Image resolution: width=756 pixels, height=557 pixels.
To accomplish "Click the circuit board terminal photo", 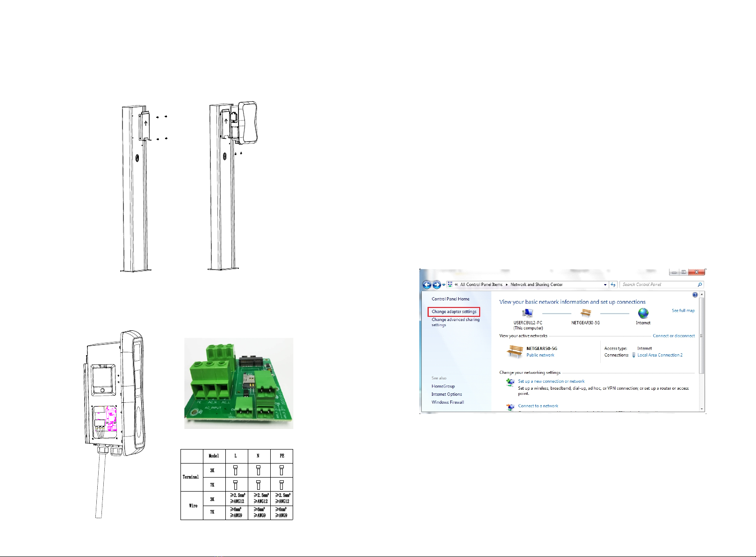I will [238, 383].
